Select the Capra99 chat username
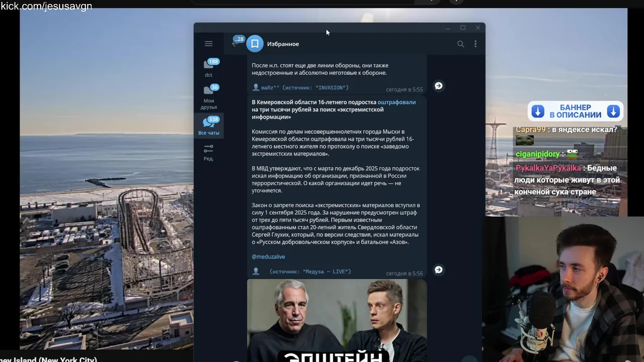 point(530,130)
